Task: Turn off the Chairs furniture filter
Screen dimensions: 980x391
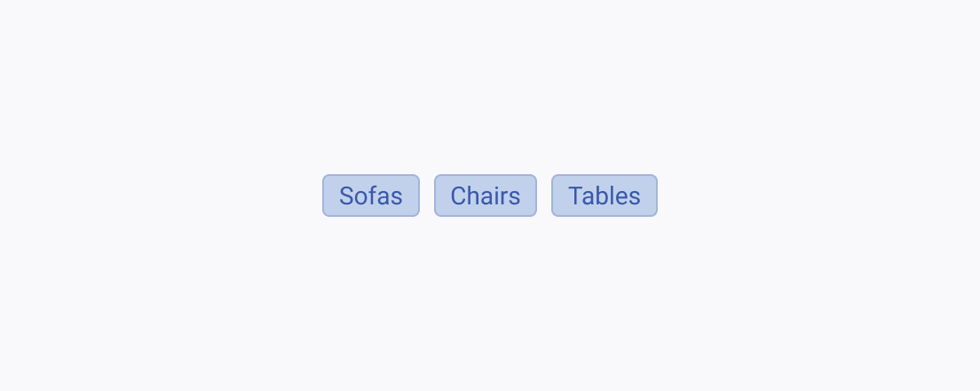Action: 486,195
